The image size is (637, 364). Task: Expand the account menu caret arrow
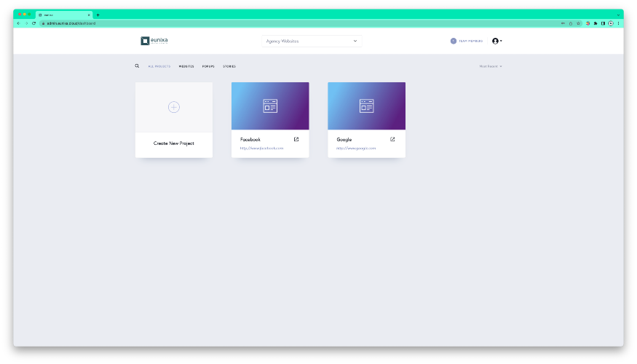501,41
